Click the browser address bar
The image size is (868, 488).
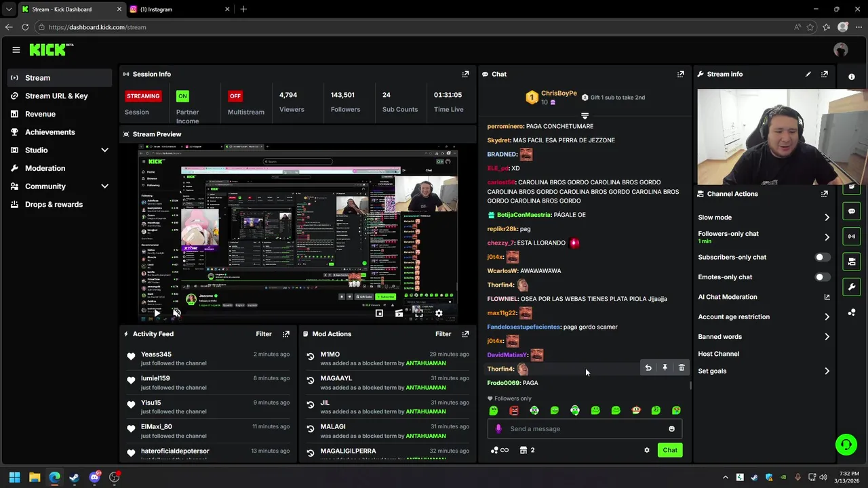point(414,27)
